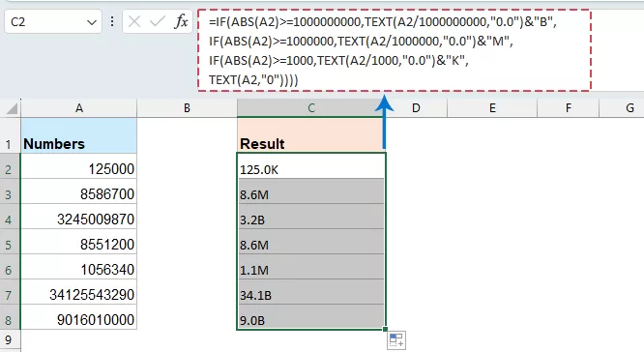This screenshot has width=644, height=352.
Task: Click the Numbers header cell
Action: coord(79,135)
